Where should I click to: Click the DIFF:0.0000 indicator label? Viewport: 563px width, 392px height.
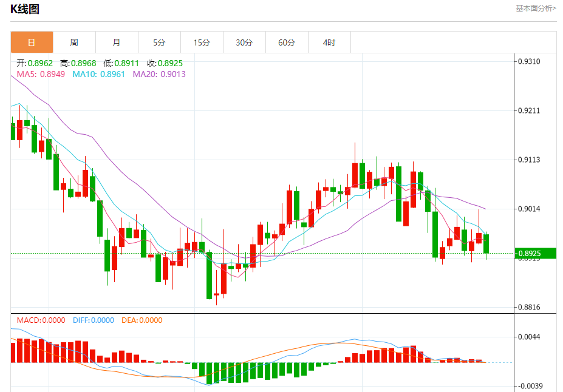pyautogui.click(x=94, y=320)
